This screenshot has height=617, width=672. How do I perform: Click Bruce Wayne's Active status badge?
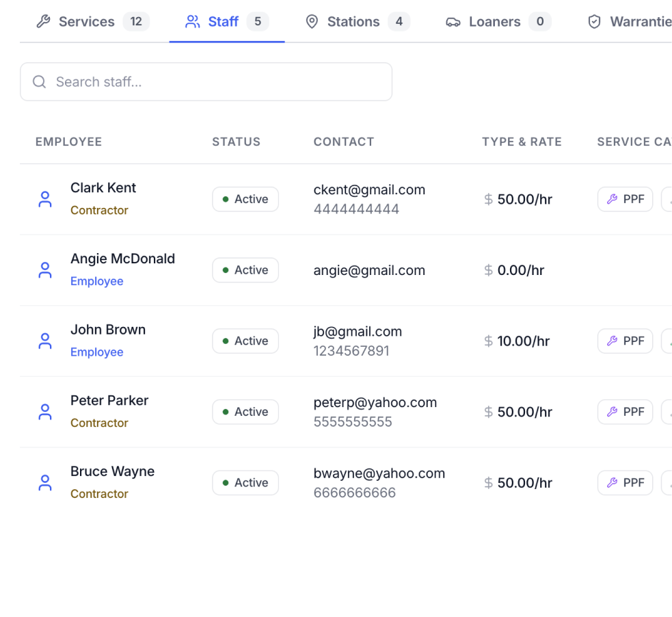(x=245, y=483)
